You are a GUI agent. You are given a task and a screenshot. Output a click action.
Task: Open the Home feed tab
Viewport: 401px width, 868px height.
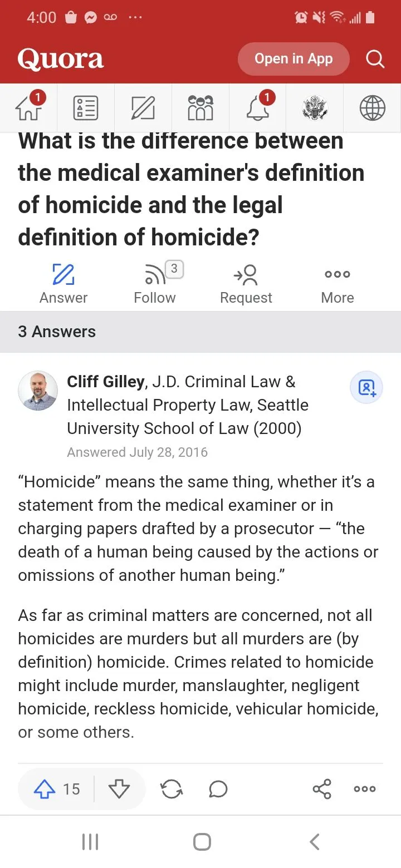point(29,107)
